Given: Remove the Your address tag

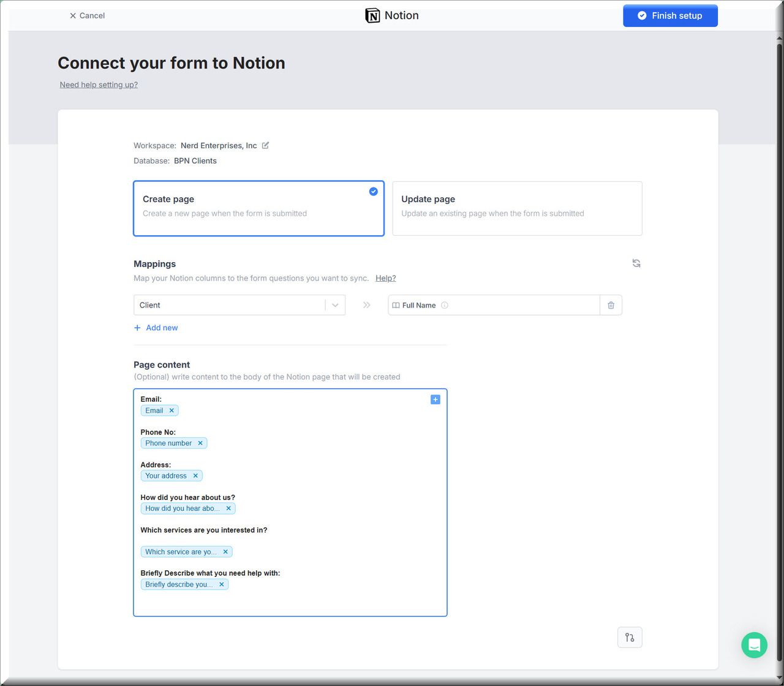Looking at the screenshot, I should pyautogui.click(x=195, y=475).
